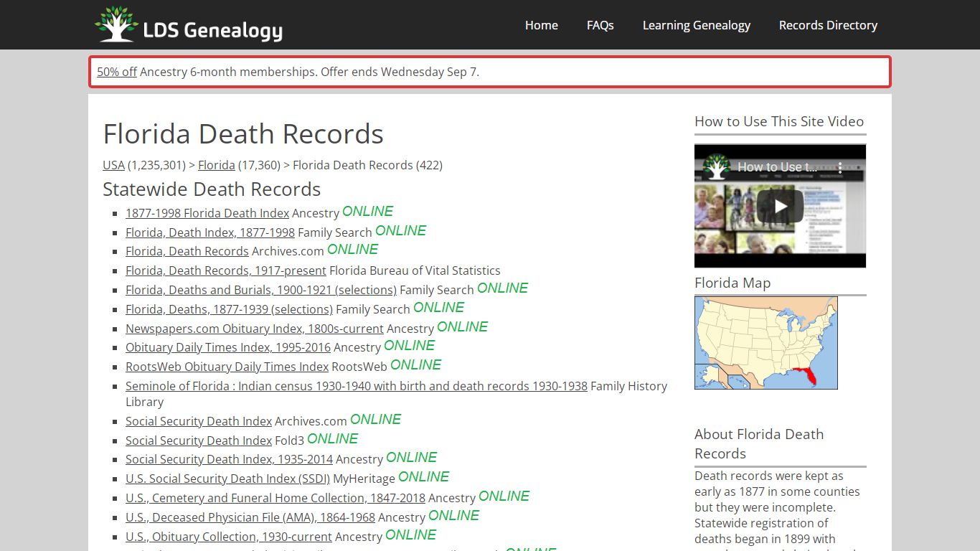This screenshot has width=980, height=551.
Task: Open Social Security Death Index Archives.com link
Action: pyautogui.click(x=199, y=421)
